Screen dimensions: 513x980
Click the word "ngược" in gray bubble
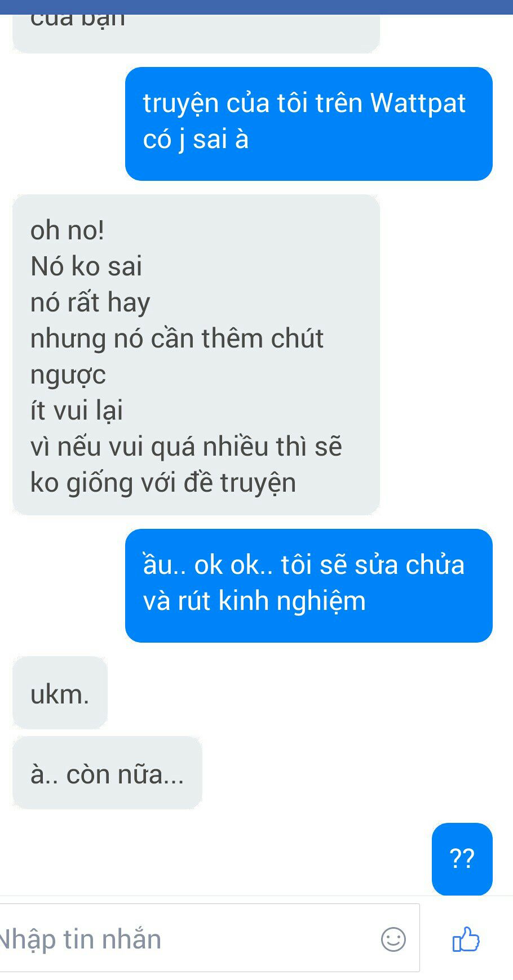[68, 376]
